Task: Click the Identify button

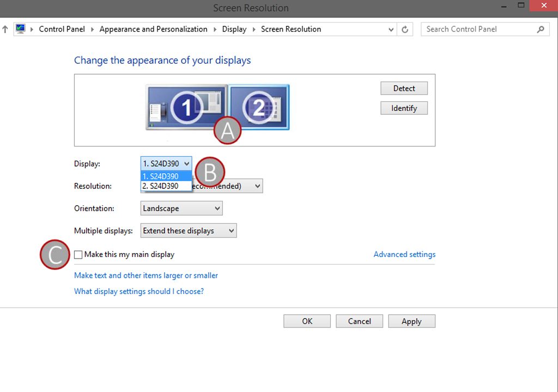Action: (x=404, y=108)
